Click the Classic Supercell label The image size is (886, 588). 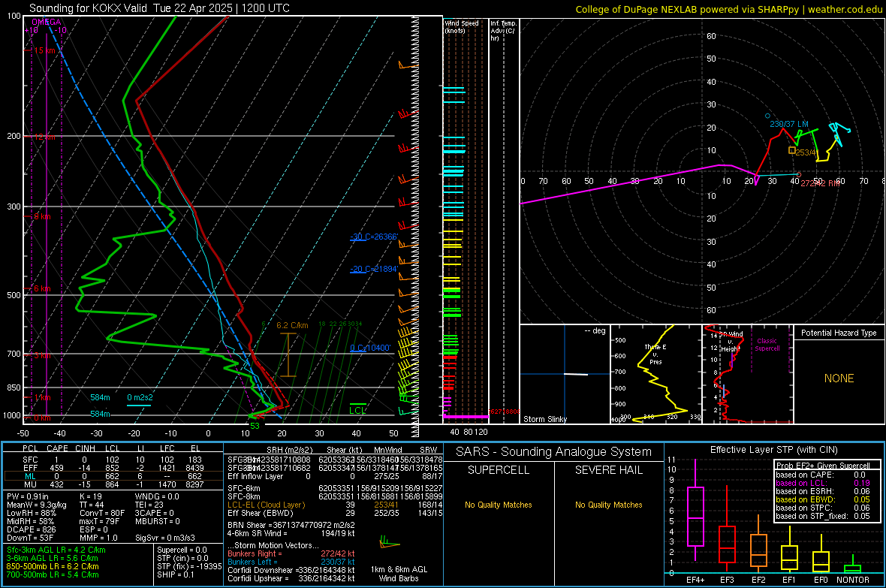[767, 345]
